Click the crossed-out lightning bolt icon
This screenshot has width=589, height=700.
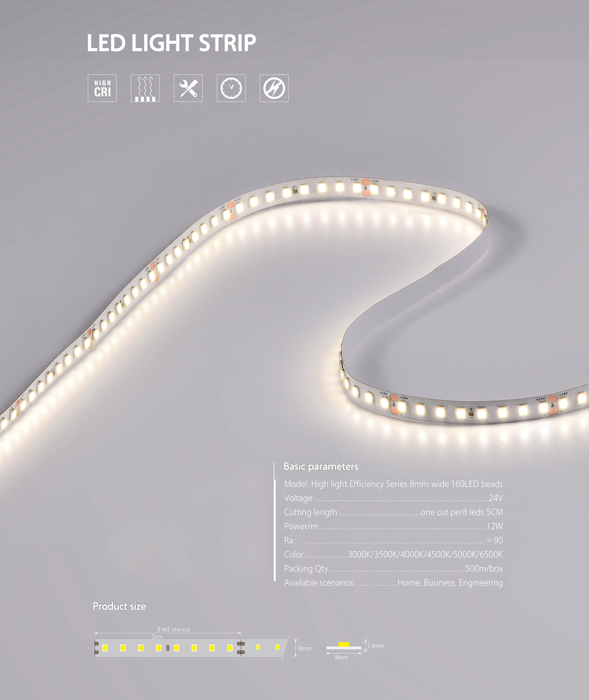pos(274,88)
